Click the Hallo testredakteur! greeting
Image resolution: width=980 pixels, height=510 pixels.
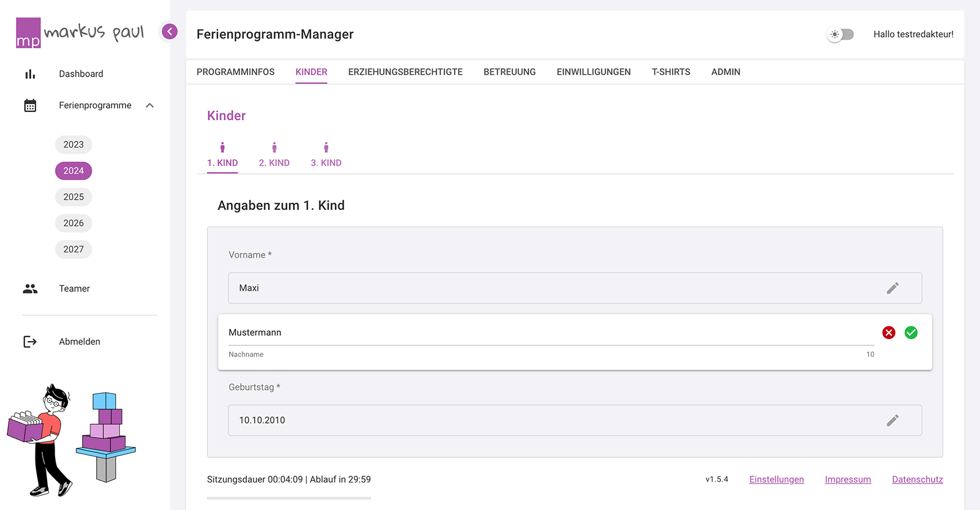pos(913,34)
